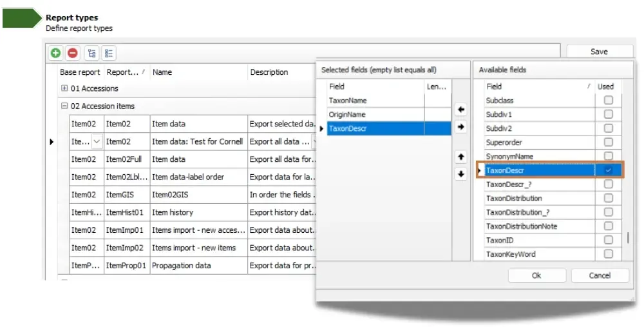This screenshot has height=327, width=644.
Task: Click the Ok button
Action: click(x=537, y=275)
